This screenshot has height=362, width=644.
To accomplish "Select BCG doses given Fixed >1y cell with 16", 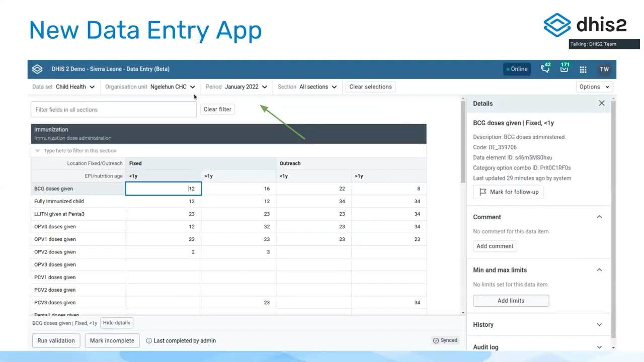I will tap(238, 189).
